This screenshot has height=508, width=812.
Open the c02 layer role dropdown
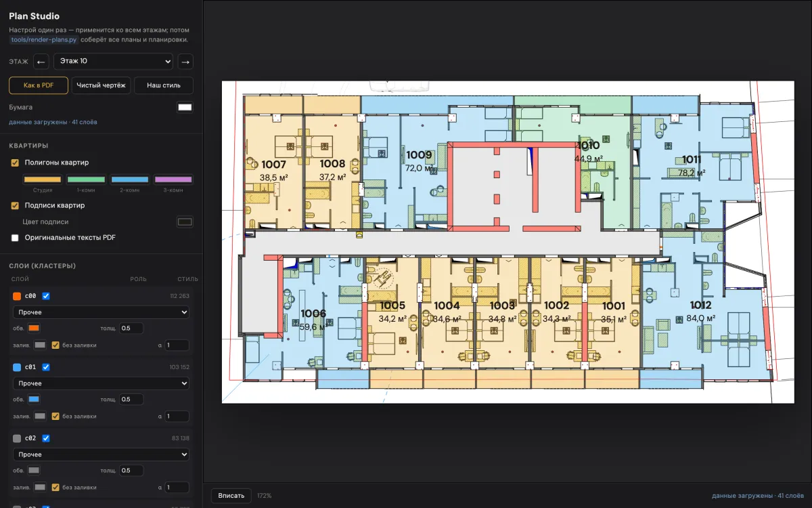click(x=101, y=454)
